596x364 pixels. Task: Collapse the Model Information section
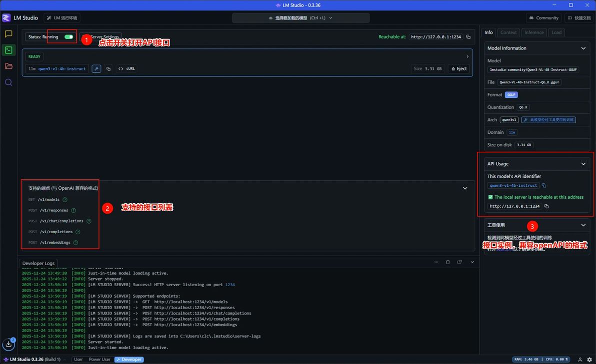click(583, 48)
